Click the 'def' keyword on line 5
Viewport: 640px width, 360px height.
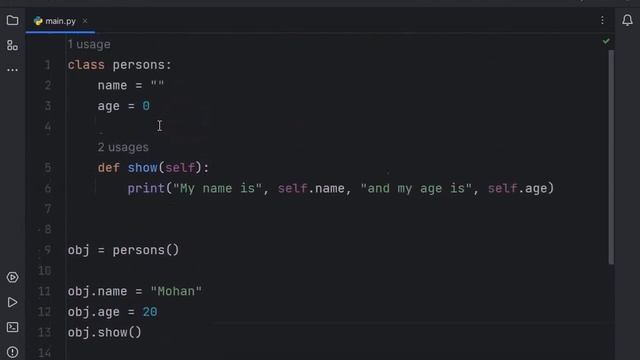coord(109,168)
